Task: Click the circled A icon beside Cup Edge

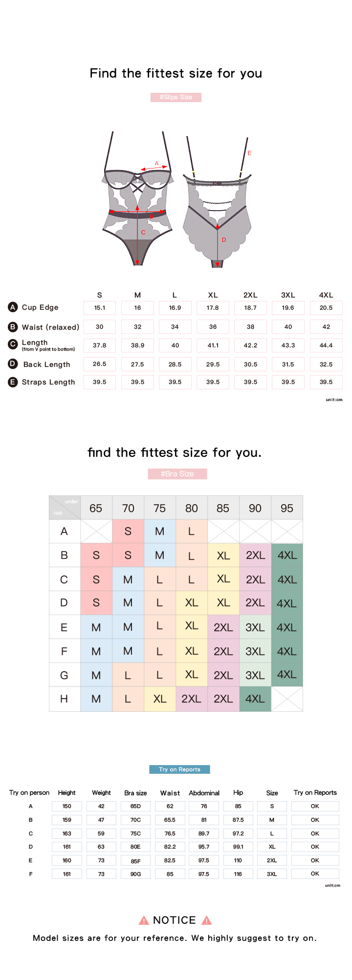Action: (13, 307)
